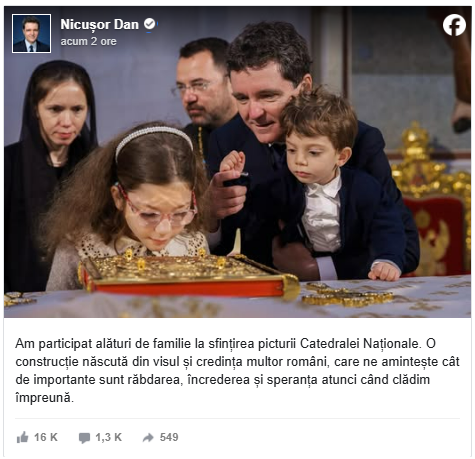View the 16 K reactions count
This screenshot has height=459, width=475.
click(x=46, y=437)
